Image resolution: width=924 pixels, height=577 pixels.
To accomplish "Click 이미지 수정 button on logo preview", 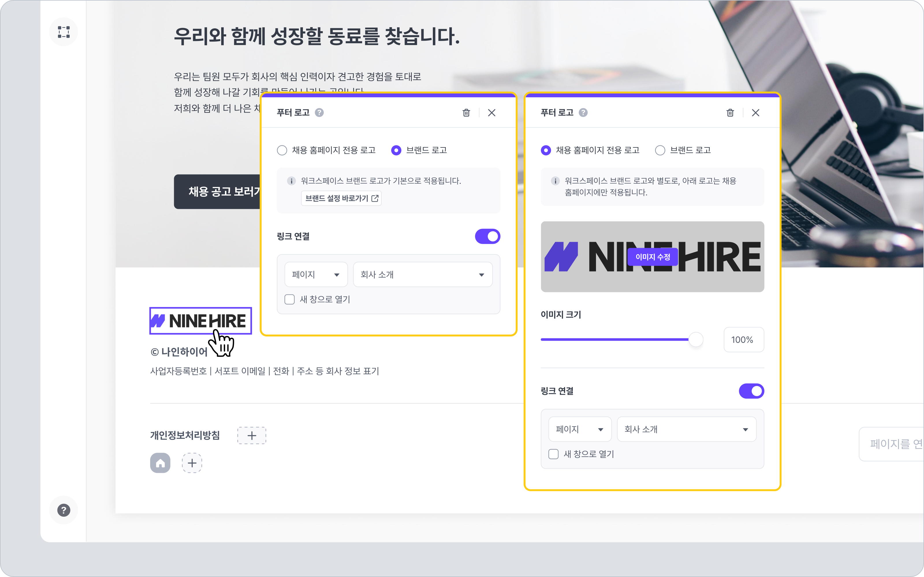I will 653,257.
